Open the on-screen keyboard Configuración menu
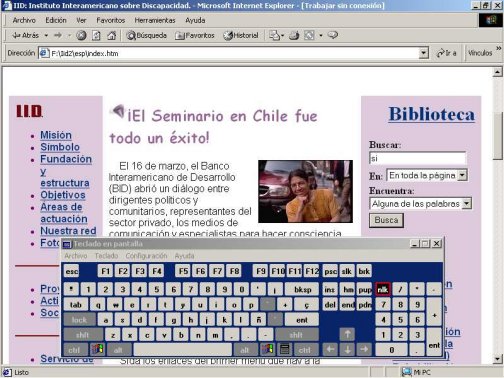This screenshot has width=504, height=378. tap(146, 256)
